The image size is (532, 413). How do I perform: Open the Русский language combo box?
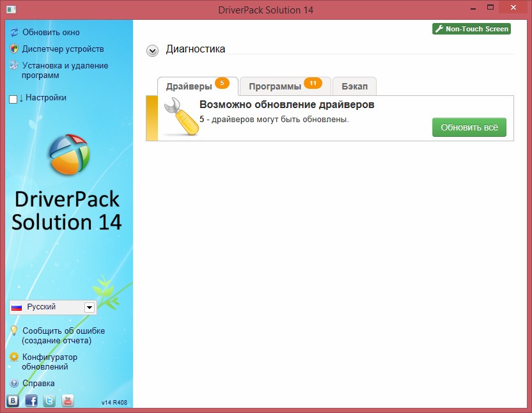pyautogui.click(x=53, y=308)
